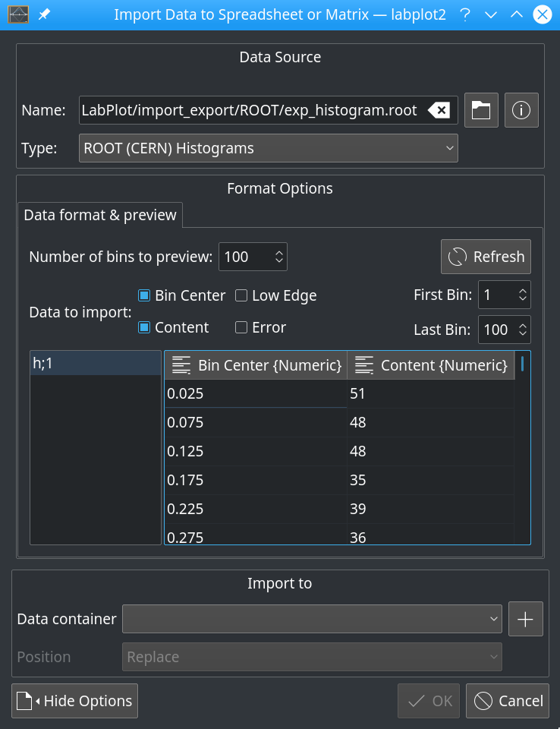The height and width of the screenshot is (729, 560).
Task: Increase number of bins to preview
Action: coord(278,252)
